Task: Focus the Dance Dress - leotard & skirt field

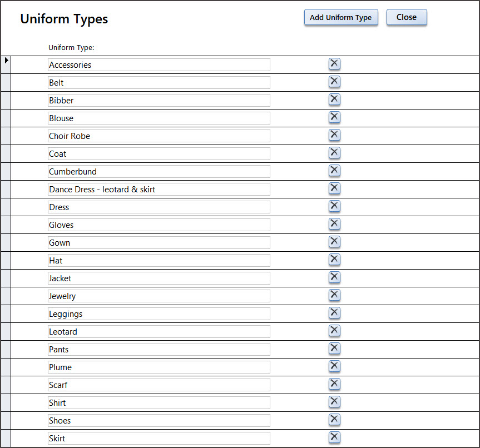Action: tap(159, 190)
